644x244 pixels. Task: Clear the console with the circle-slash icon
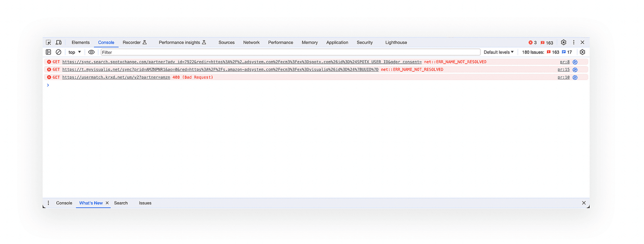(x=58, y=52)
